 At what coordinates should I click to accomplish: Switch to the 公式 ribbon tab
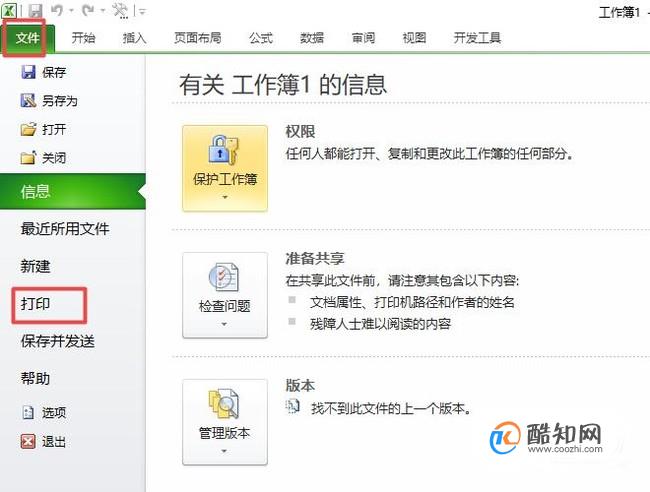tap(261, 38)
